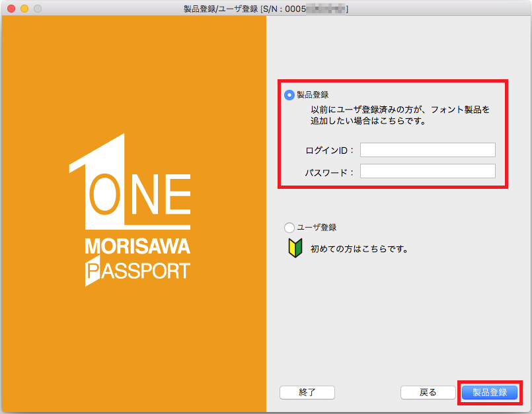Image resolution: width=532 pixels, height=414 pixels.
Task: Click the MORISAWA wordmark on orange panel
Action: click(137, 247)
